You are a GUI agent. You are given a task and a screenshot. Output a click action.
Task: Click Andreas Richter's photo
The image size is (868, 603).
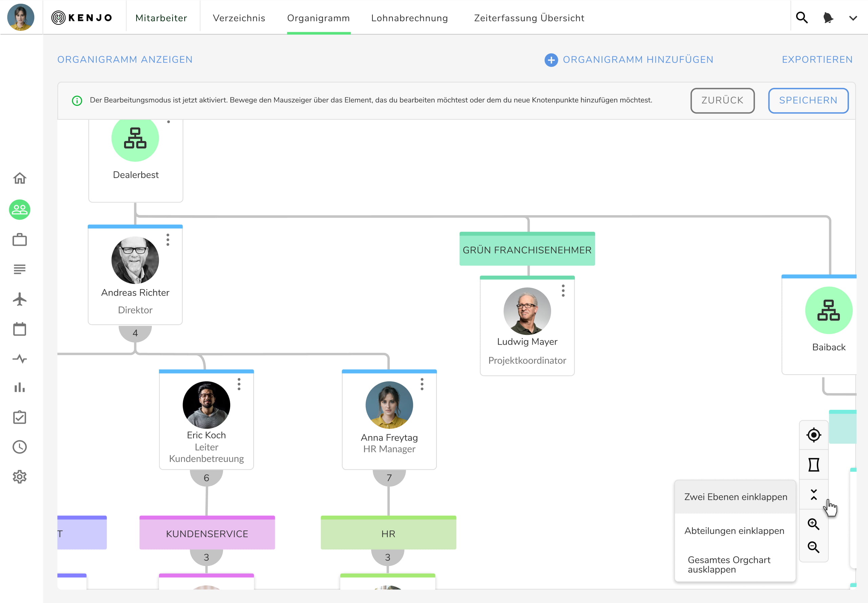[x=135, y=260]
